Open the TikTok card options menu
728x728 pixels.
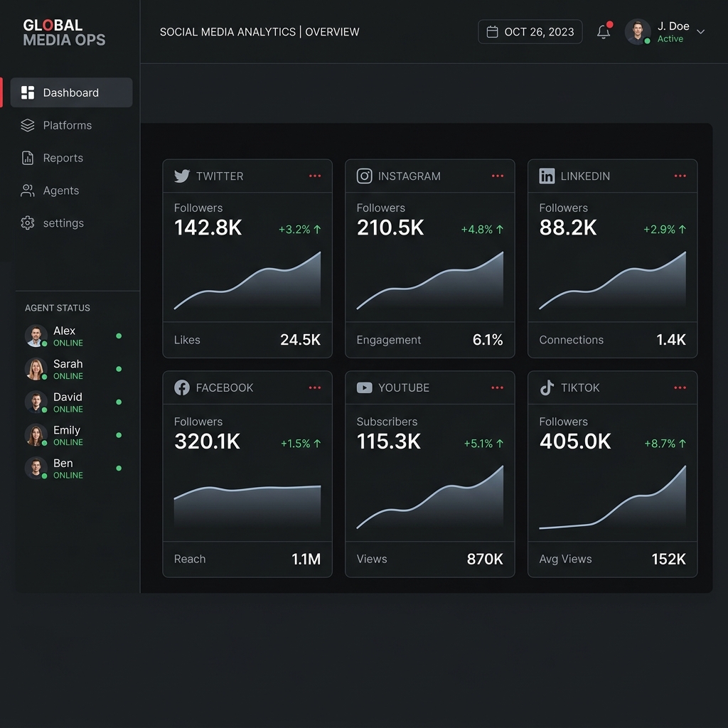point(680,387)
